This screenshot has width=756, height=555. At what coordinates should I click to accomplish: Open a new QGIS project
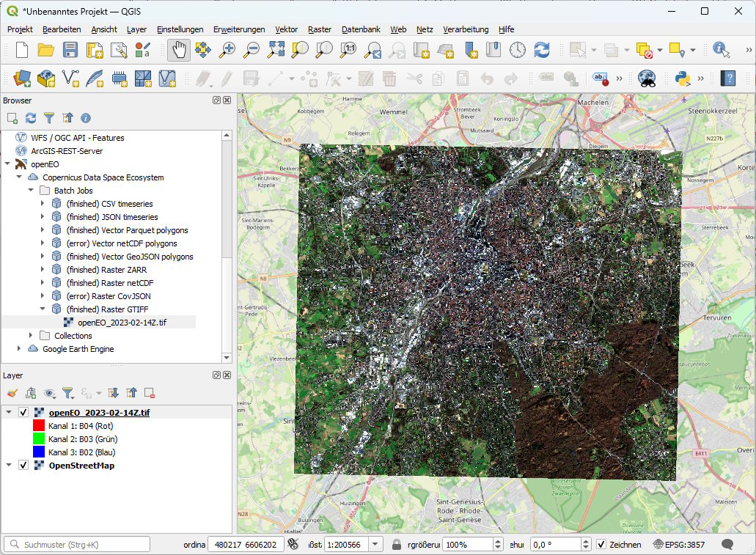(21, 50)
